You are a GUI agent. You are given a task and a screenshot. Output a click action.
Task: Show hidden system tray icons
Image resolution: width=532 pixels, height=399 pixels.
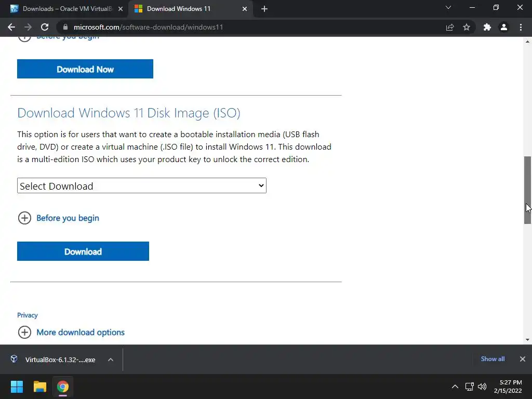click(x=455, y=387)
